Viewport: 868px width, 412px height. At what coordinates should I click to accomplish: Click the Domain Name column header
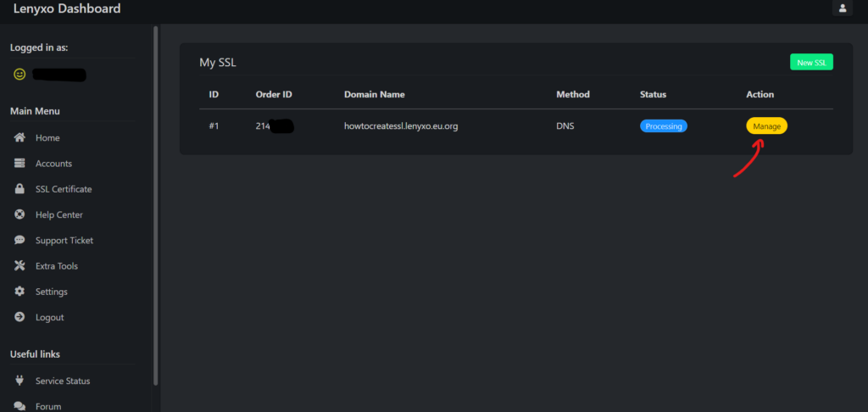(374, 95)
